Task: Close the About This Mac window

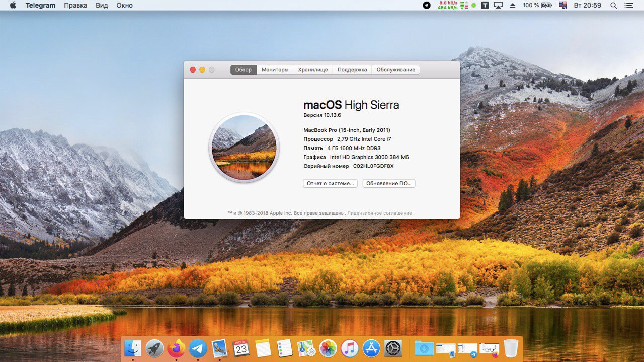Action: (x=193, y=70)
